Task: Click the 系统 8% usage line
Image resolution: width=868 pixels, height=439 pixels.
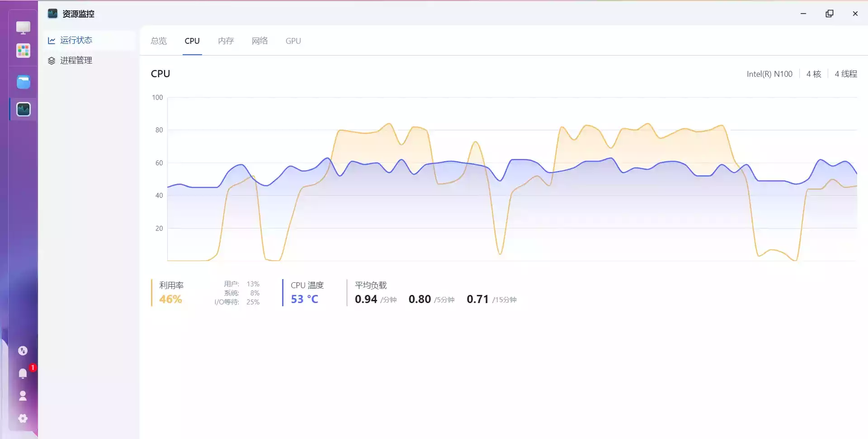Action: pos(241,293)
